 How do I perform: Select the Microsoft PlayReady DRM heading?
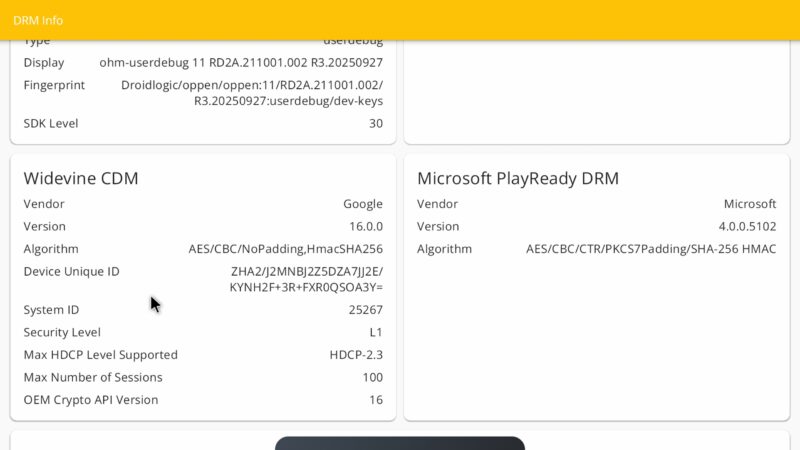click(518, 178)
